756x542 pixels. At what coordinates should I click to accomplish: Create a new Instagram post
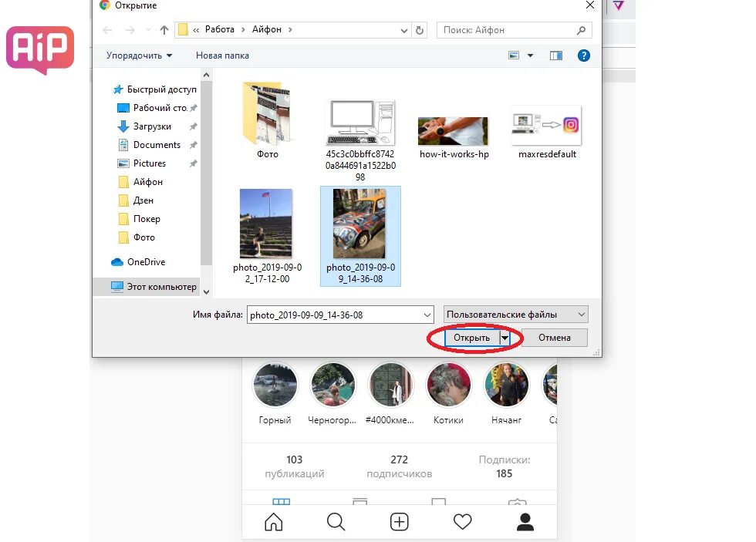(400, 522)
